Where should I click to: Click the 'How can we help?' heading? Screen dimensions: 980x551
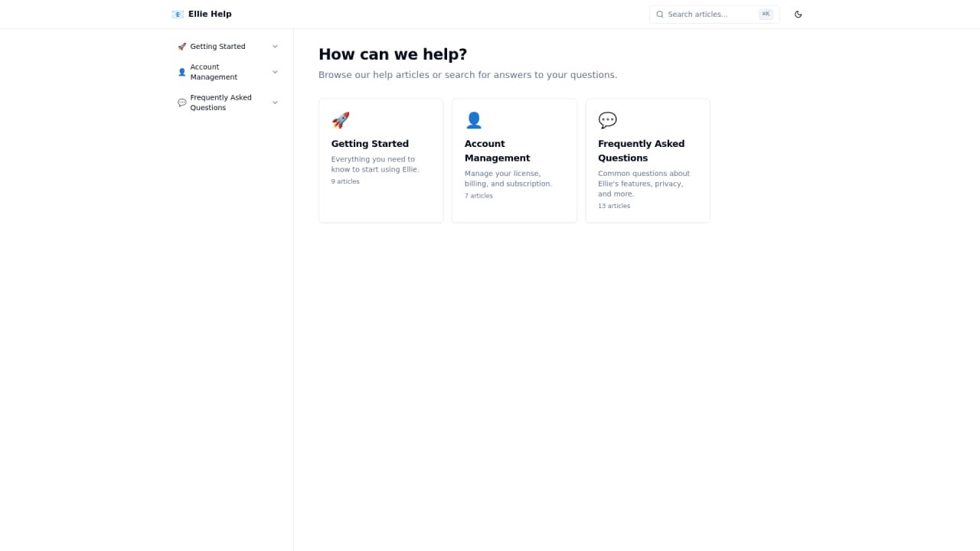pos(393,54)
